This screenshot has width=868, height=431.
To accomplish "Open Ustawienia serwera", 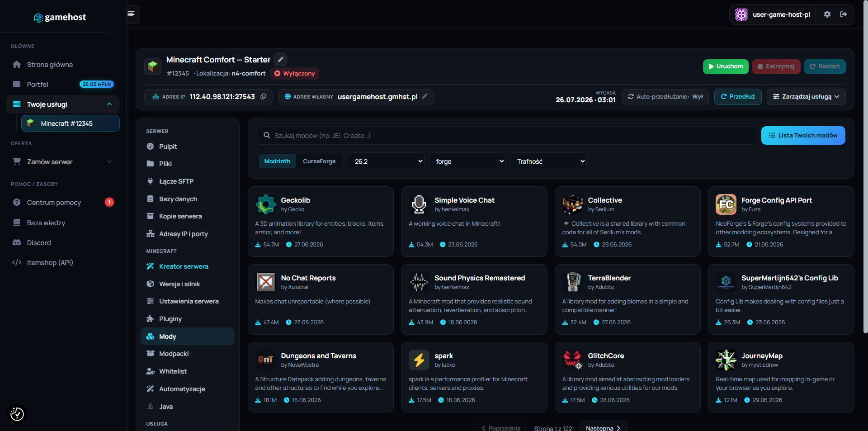I will (x=188, y=301).
